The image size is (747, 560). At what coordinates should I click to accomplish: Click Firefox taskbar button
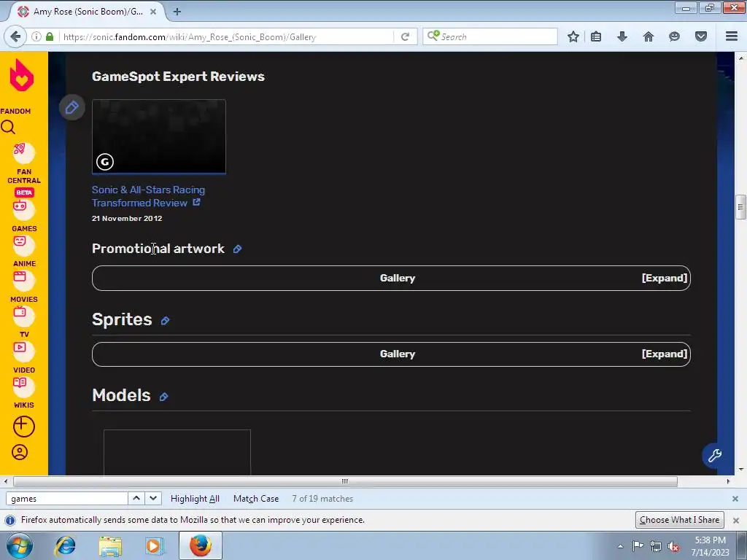tap(201, 545)
